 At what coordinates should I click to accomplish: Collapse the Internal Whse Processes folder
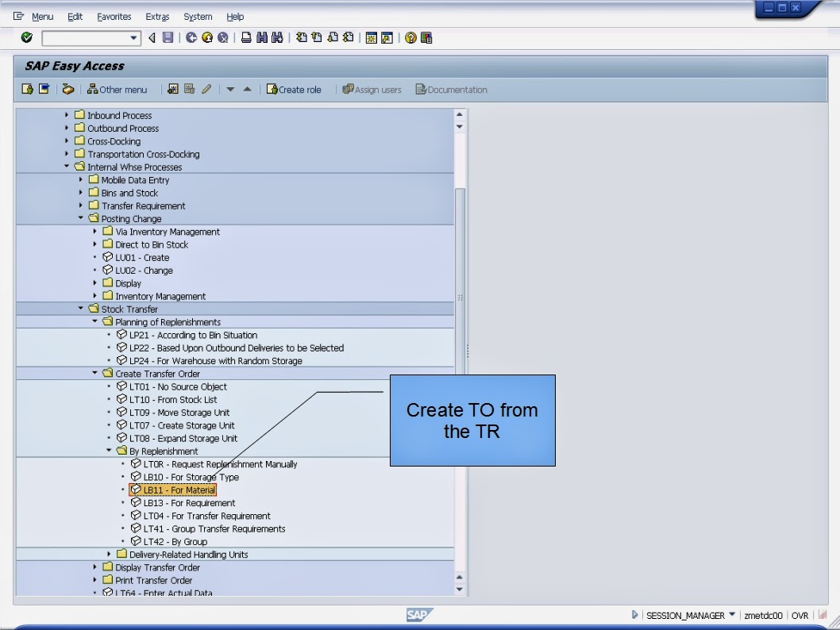click(67, 166)
